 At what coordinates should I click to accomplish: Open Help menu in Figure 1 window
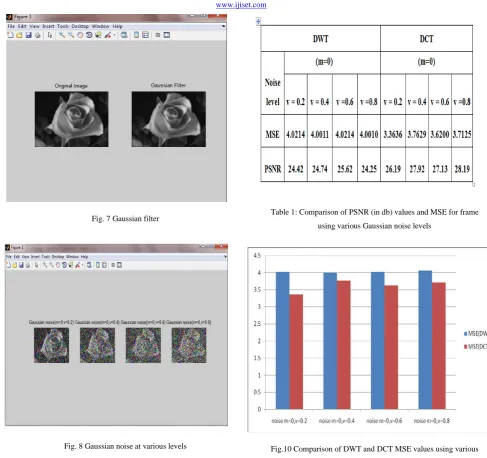tap(84, 257)
